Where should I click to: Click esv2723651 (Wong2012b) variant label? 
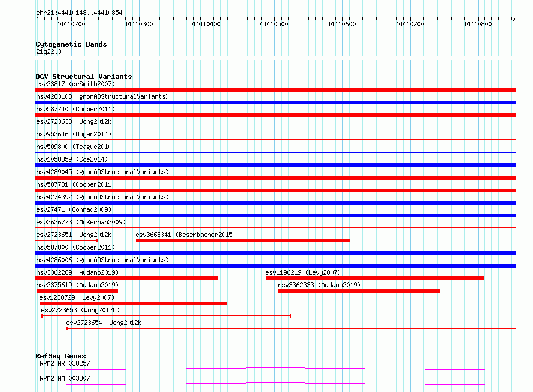tap(75, 235)
